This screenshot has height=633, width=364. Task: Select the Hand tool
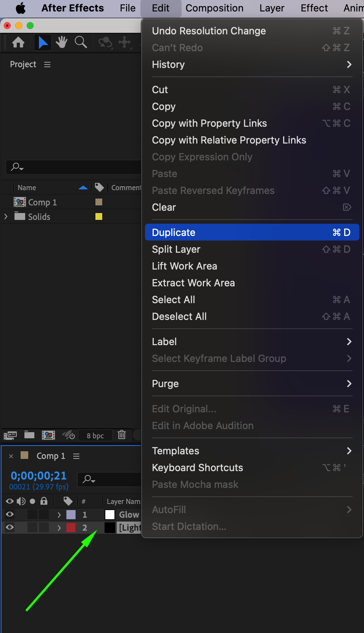61,42
